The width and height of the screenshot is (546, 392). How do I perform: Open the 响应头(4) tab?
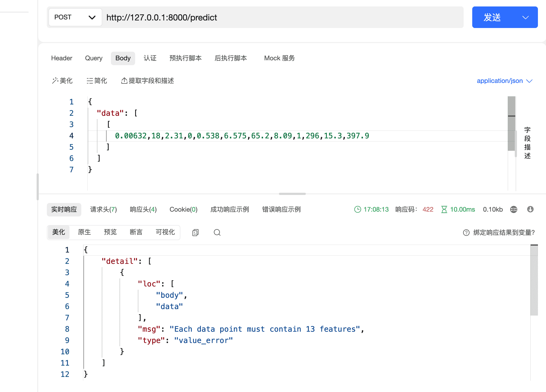coord(143,209)
